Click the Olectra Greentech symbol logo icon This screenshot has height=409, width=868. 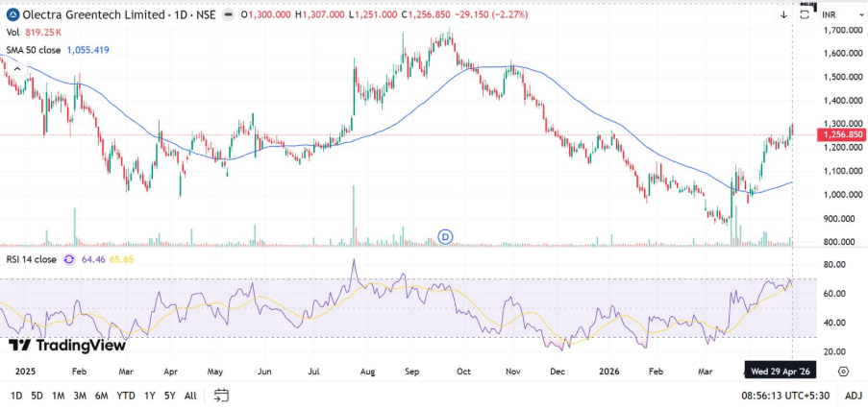pyautogui.click(x=11, y=14)
